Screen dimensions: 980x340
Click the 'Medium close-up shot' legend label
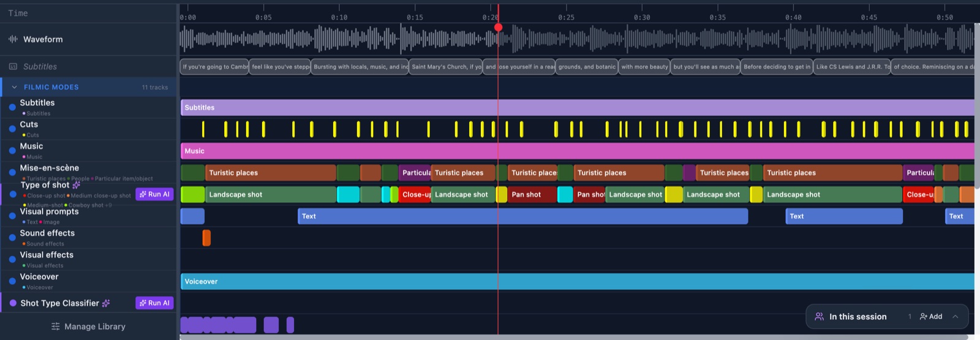[x=100, y=196]
